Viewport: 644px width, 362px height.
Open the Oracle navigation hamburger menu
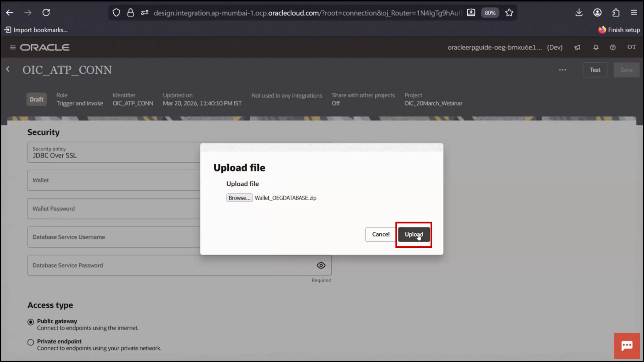pyautogui.click(x=13, y=47)
